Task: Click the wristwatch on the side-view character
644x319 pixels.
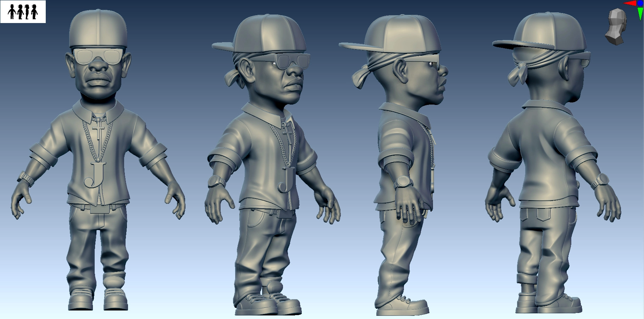Action: [403, 182]
